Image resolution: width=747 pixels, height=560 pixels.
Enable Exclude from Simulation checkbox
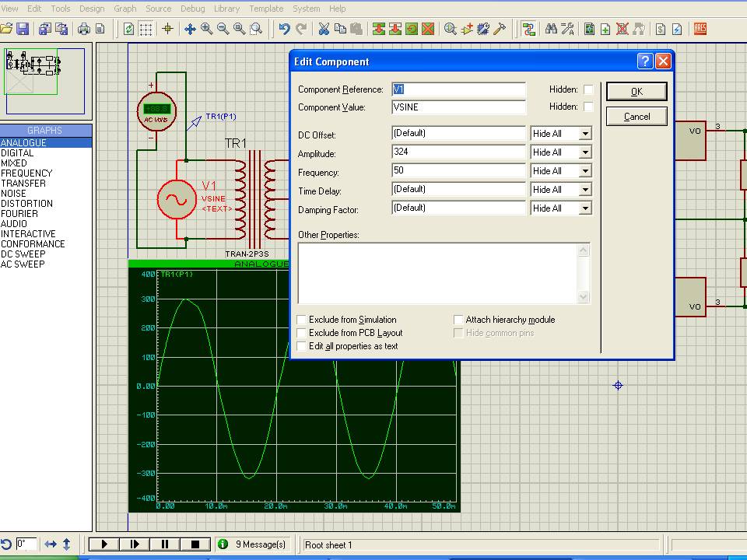tap(302, 320)
